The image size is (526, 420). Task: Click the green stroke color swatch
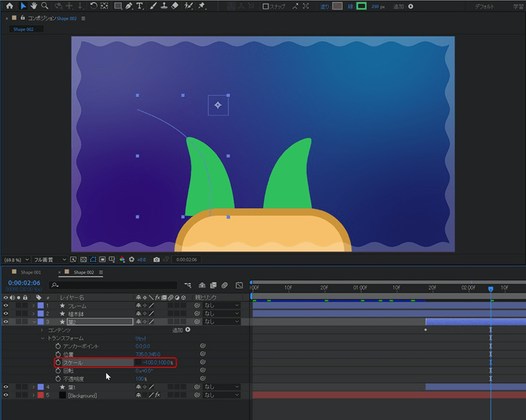(x=362, y=6)
